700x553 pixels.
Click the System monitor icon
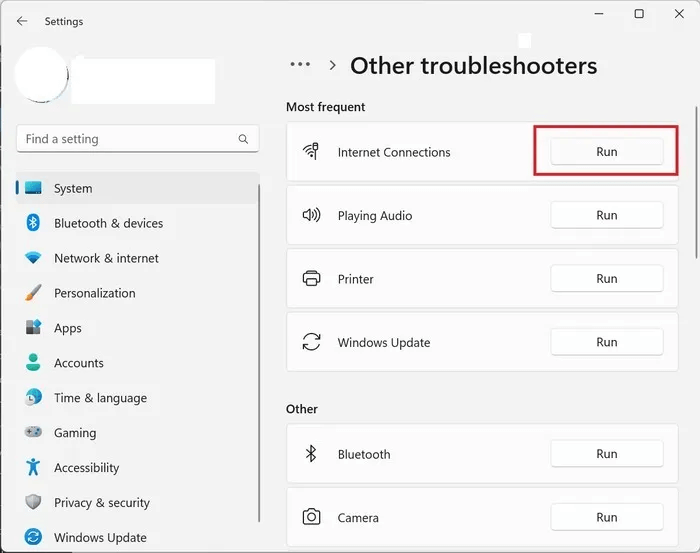tap(33, 188)
